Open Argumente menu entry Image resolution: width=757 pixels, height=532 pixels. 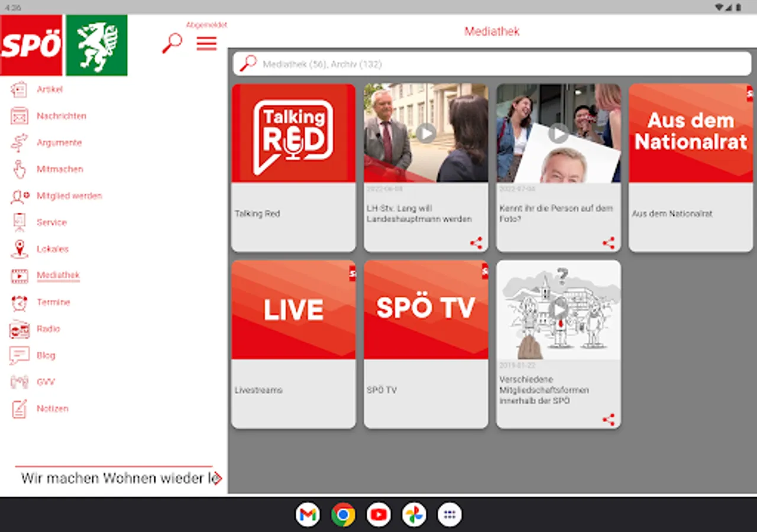[59, 142]
